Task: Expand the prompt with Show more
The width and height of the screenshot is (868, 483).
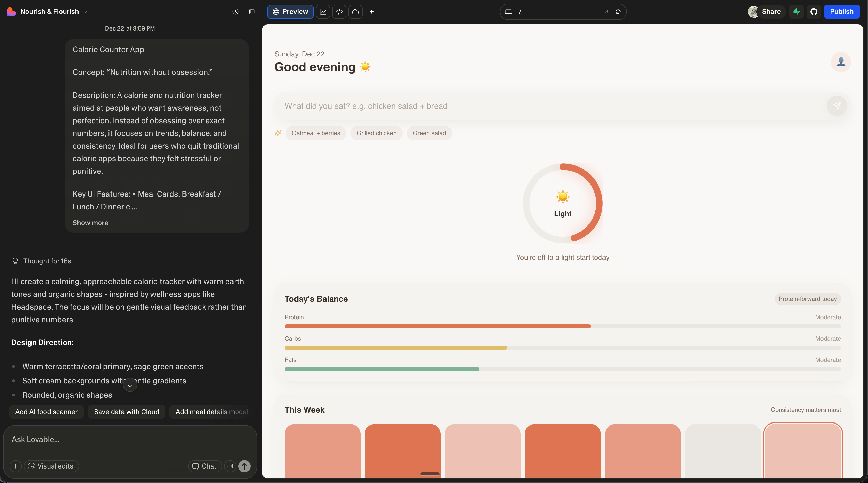Action: click(90, 223)
